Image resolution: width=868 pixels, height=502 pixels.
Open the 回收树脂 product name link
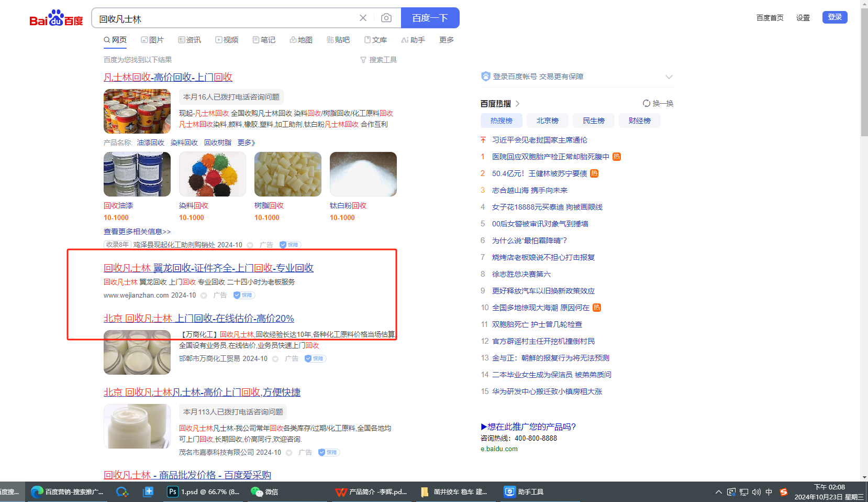click(218, 143)
